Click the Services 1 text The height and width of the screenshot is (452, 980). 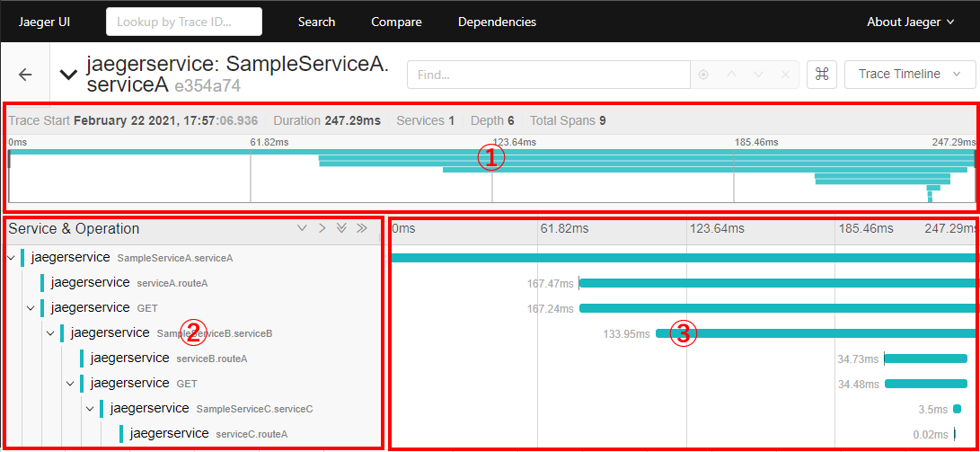click(x=425, y=120)
